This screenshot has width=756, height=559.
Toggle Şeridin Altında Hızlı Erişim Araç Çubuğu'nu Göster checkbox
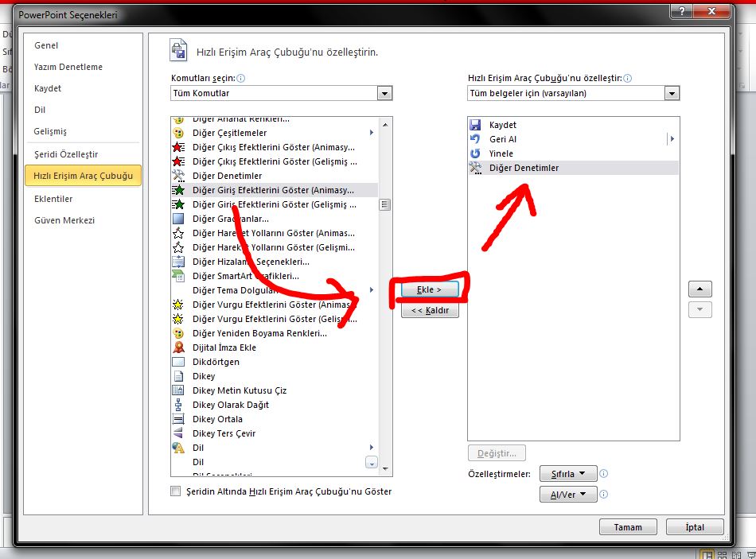176,491
